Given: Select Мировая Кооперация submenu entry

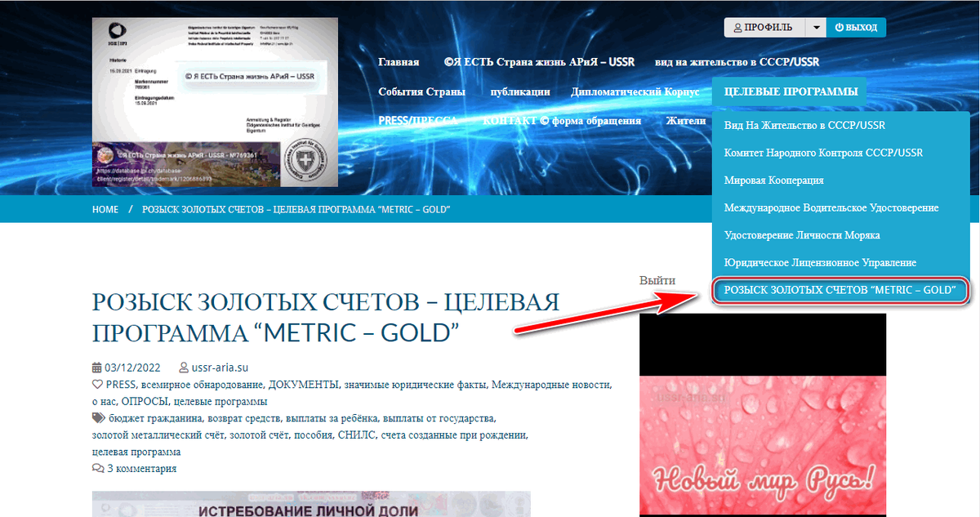Looking at the screenshot, I should pos(773,180).
